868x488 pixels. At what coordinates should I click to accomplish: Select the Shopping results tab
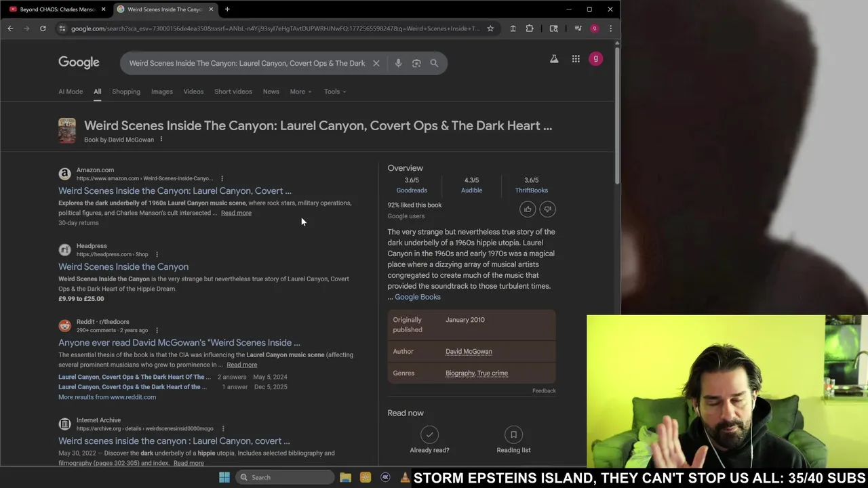point(126,91)
